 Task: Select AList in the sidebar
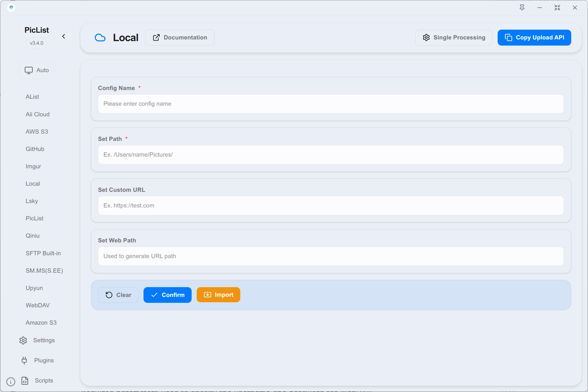tap(32, 97)
